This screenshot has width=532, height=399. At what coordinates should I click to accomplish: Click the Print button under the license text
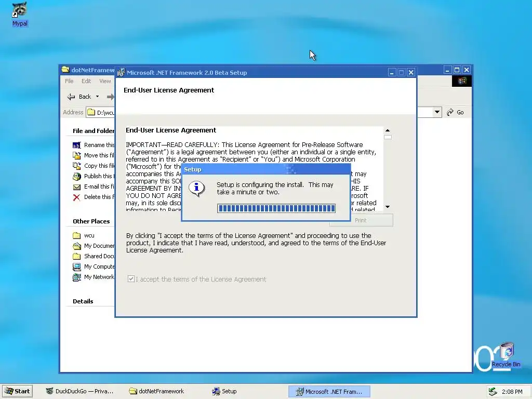click(x=361, y=220)
